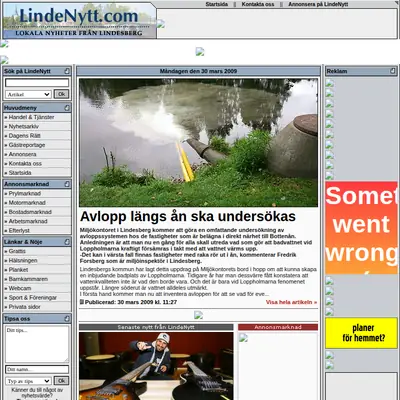The image size is (400, 400).
Task: Open Bostadsmarknad
Action: pos(30,212)
